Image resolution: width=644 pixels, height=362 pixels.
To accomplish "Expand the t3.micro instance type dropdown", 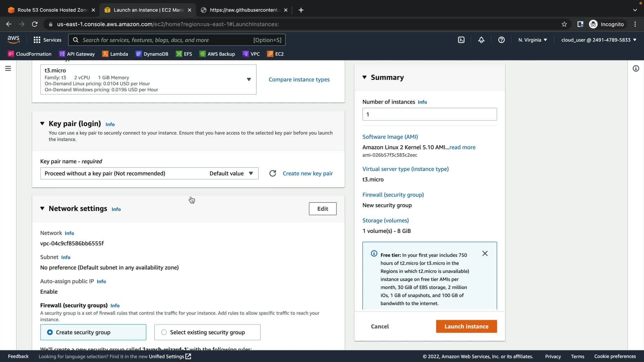I will pyautogui.click(x=249, y=79).
